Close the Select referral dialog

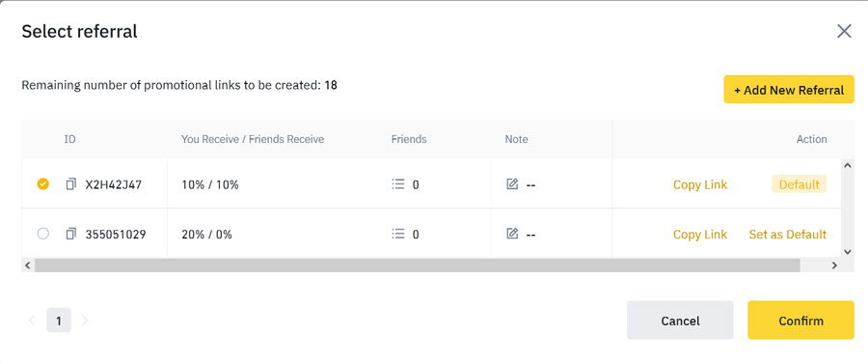coord(844,31)
